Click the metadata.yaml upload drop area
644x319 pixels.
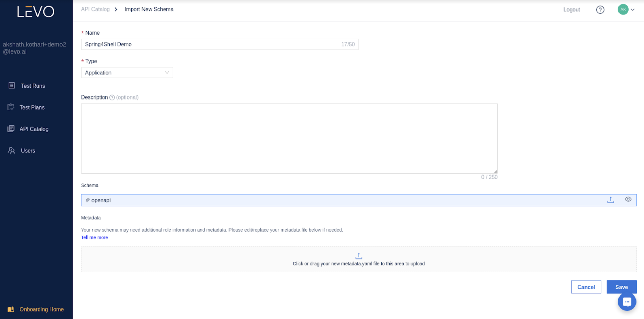(x=358, y=259)
